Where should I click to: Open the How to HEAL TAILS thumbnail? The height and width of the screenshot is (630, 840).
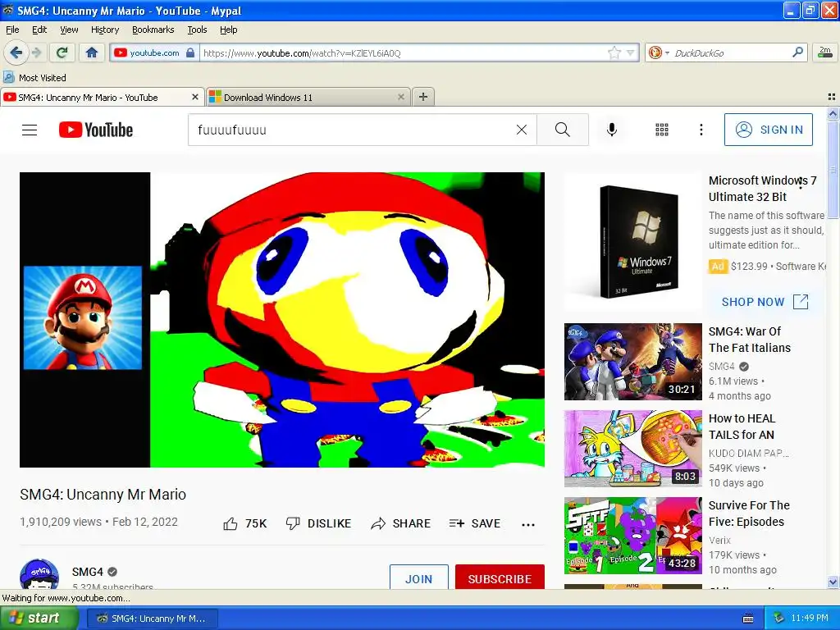[633, 449]
